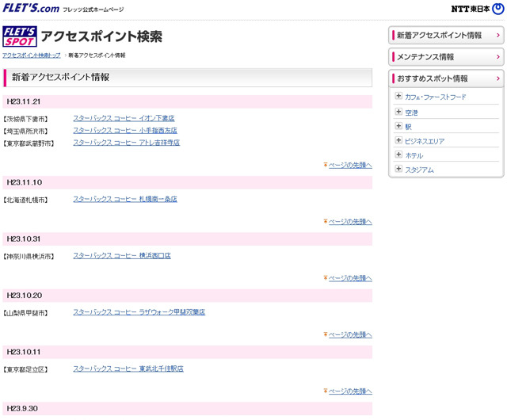
Task: Open the 駅 sidebar link
Action: coord(409,127)
